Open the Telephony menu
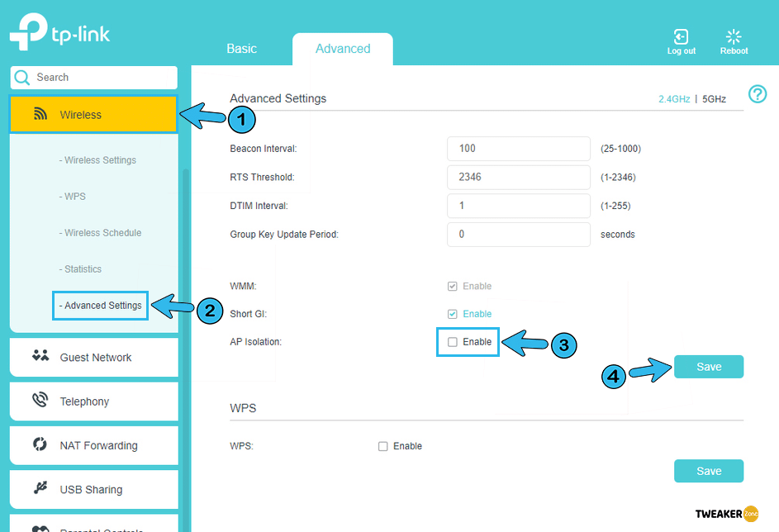This screenshot has height=532, width=779. click(x=94, y=401)
